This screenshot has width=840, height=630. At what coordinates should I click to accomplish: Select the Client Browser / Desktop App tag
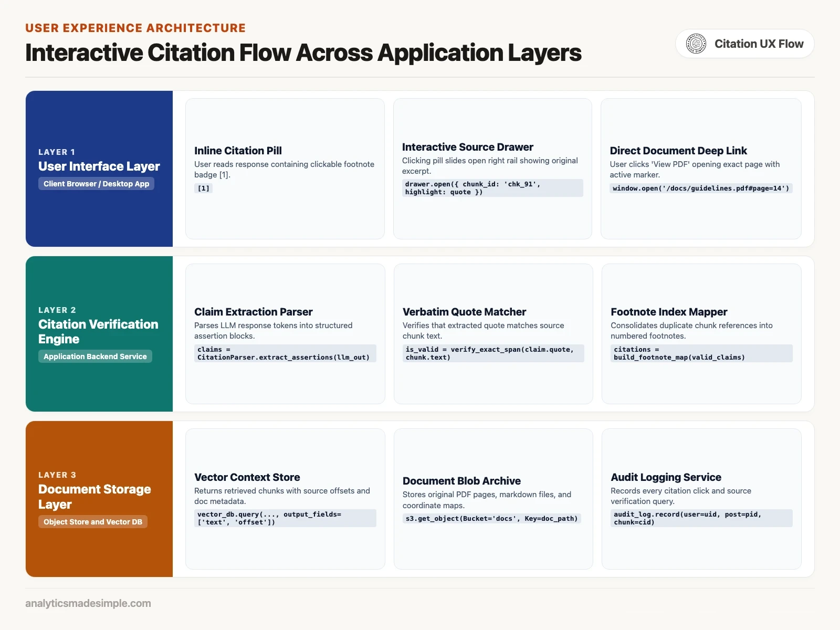[x=96, y=184]
